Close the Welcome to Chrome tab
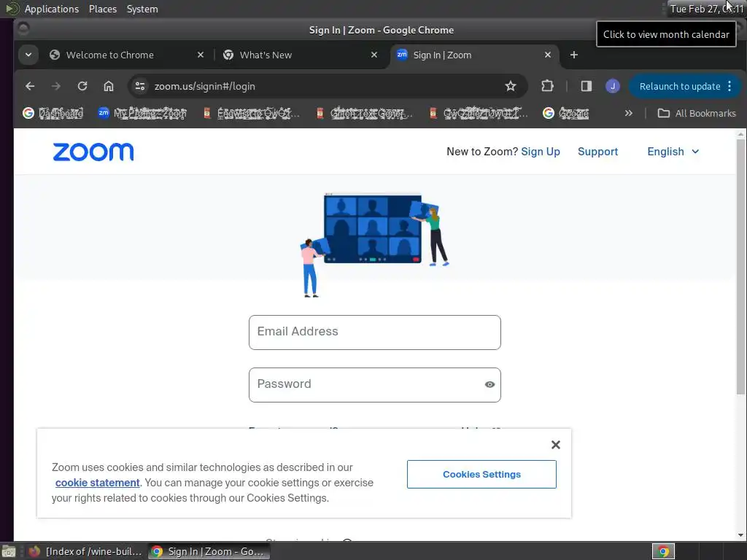 (201, 55)
